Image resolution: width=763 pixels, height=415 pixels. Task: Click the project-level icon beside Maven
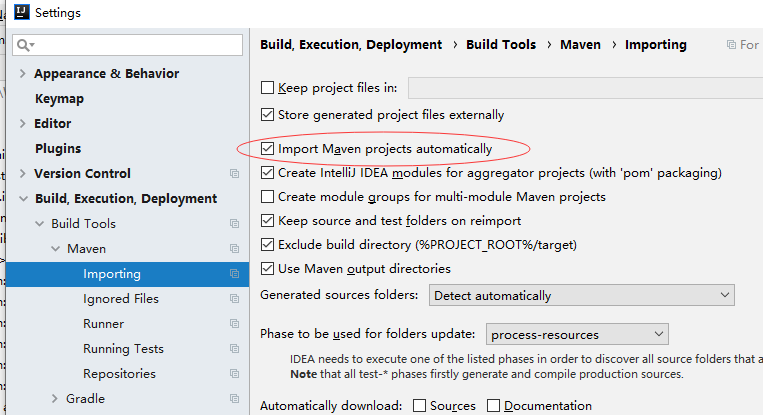point(235,249)
